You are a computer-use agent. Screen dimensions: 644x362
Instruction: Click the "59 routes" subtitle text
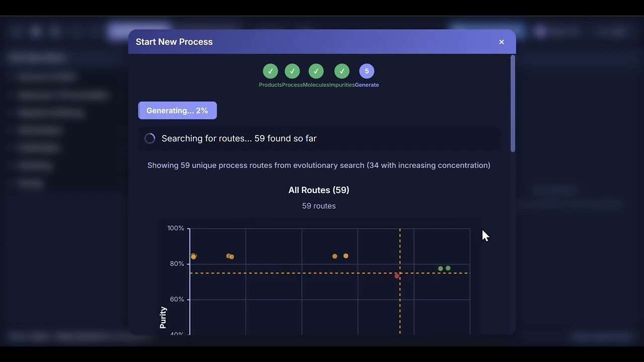click(319, 206)
